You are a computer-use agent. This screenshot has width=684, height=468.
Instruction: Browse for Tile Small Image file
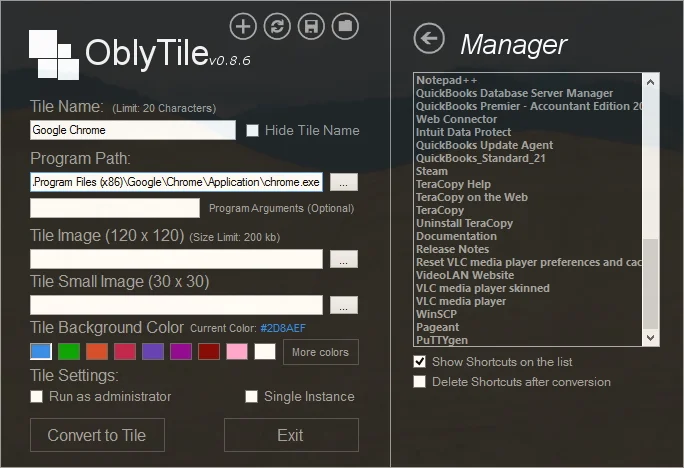[x=344, y=305]
